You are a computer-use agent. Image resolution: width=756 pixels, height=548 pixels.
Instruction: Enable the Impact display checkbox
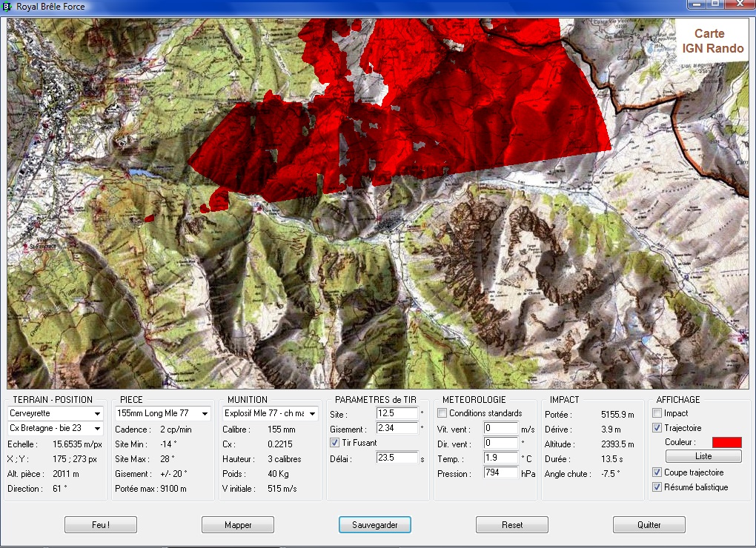(657, 413)
